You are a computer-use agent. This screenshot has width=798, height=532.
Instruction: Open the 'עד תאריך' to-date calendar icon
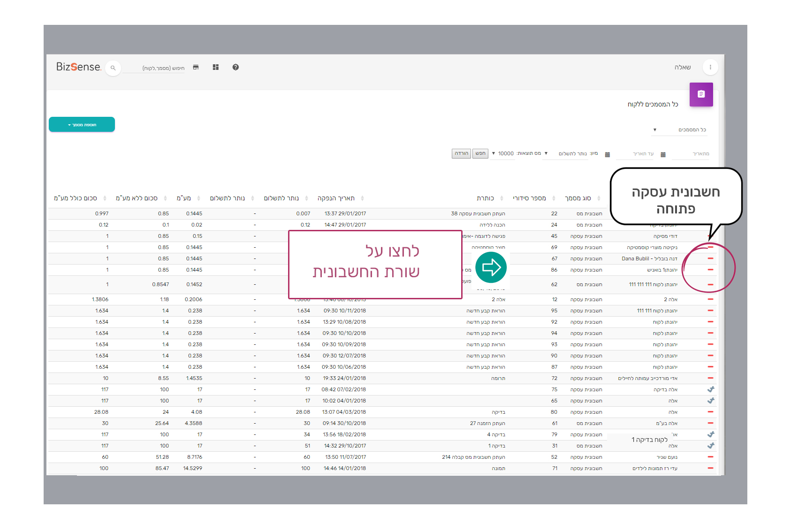coord(608,154)
